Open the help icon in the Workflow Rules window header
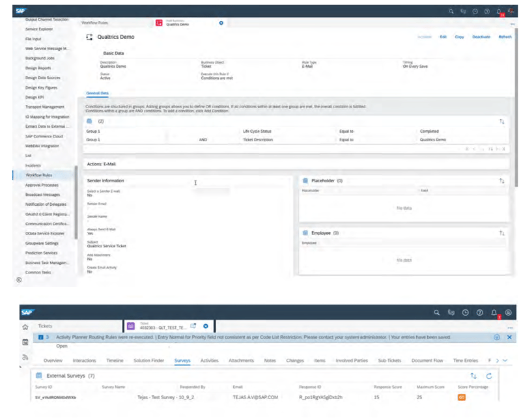 tap(486, 11)
